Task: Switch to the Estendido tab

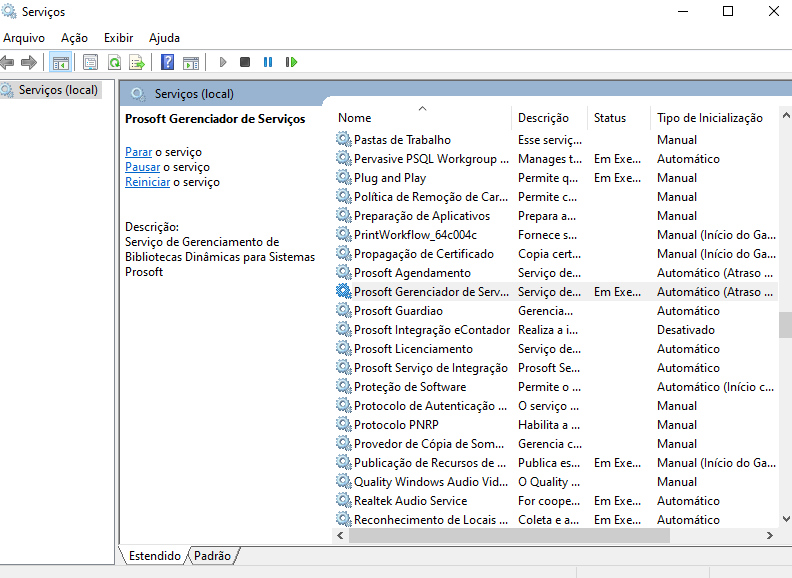Action: point(155,556)
